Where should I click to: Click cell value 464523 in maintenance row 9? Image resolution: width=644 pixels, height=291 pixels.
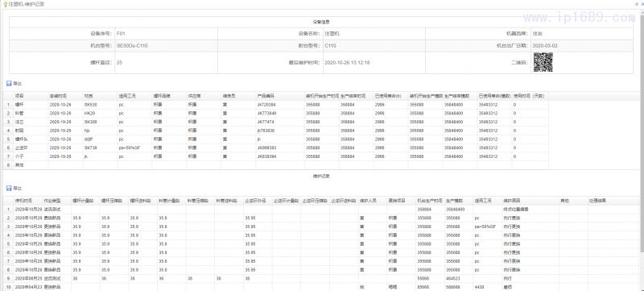click(x=452, y=278)
